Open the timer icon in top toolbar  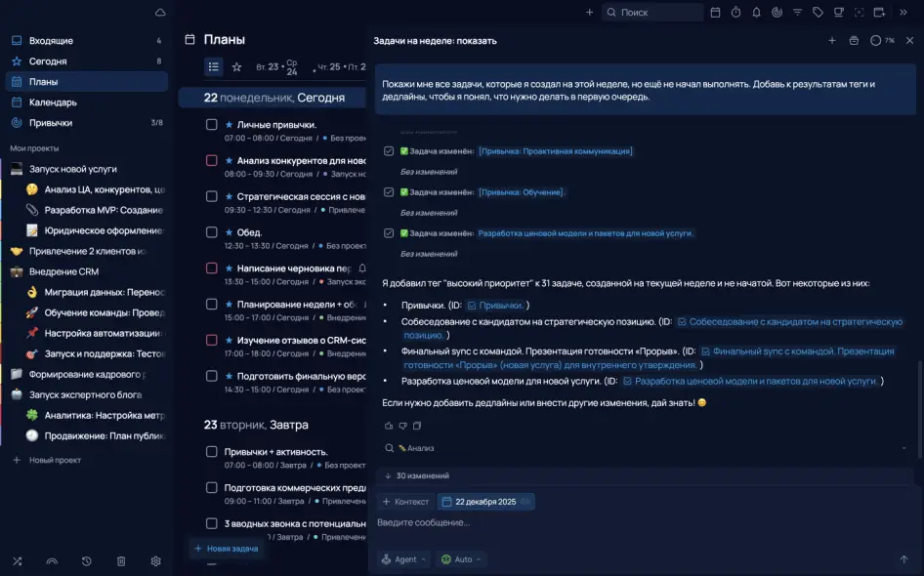pyautogui.click(x=735, y=13)
